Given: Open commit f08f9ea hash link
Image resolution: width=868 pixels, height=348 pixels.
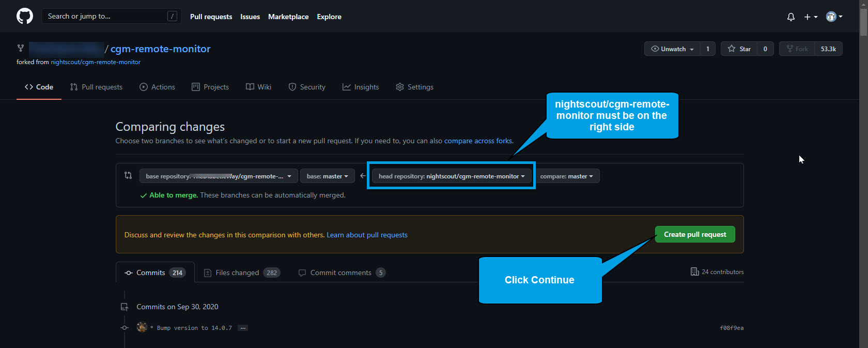Looking at the screenshot, I should [731, 328].
